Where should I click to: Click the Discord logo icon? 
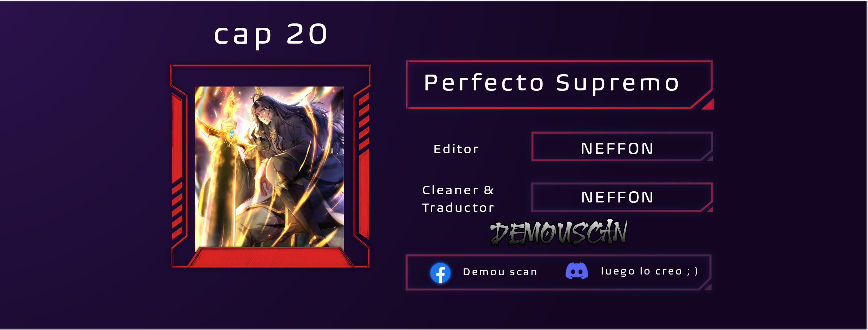pos(577,271)
